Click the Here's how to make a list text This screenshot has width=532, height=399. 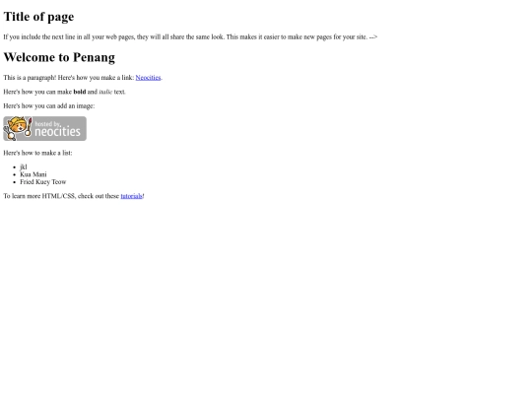pyautogui.click(x=37, y=153)
